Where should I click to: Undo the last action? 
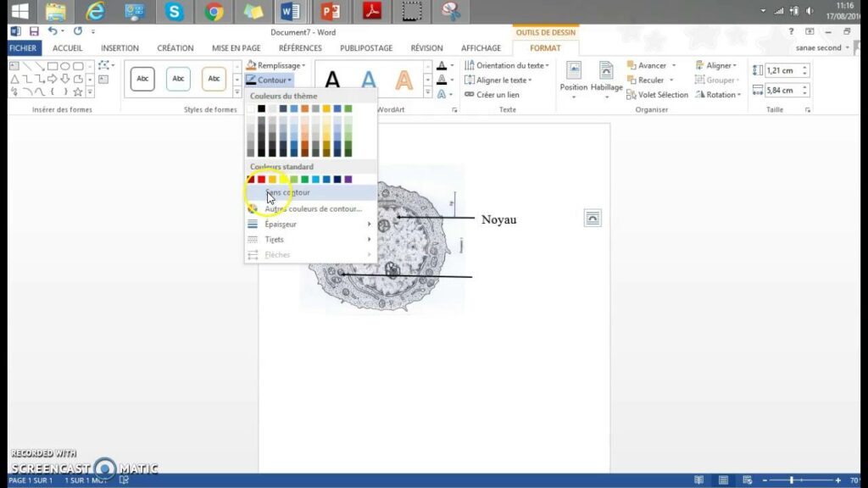[54, 31]
